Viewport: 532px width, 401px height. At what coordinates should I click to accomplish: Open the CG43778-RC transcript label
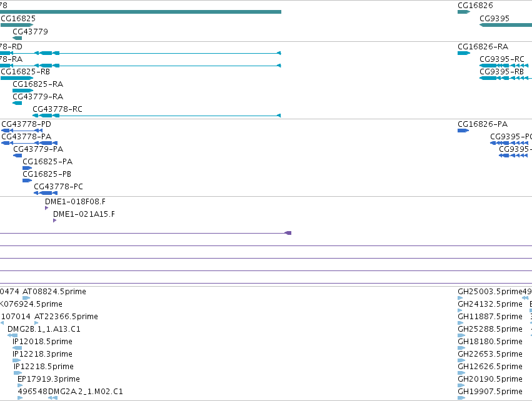(x=58, y=109)
